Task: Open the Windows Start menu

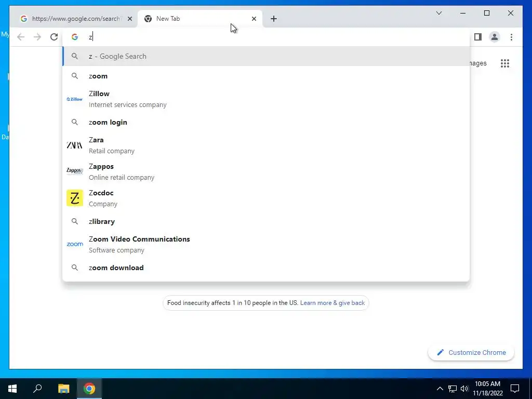Action: click(x=12, y=388)
